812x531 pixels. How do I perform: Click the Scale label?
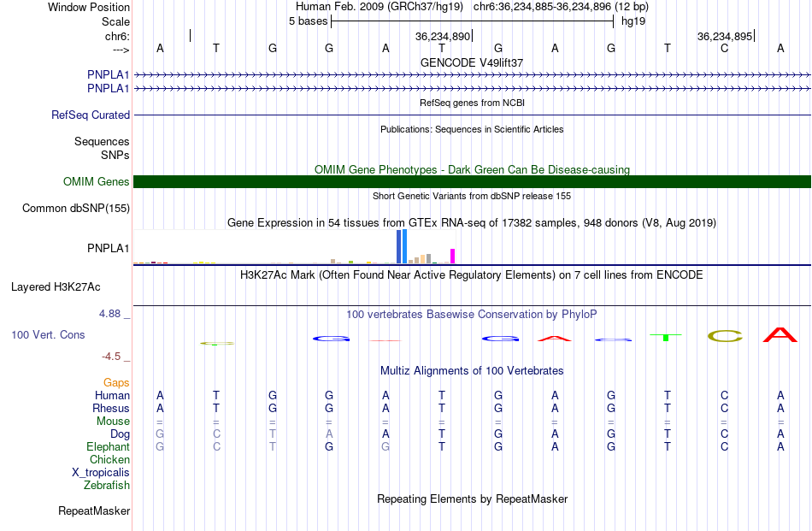pos(115,21)
